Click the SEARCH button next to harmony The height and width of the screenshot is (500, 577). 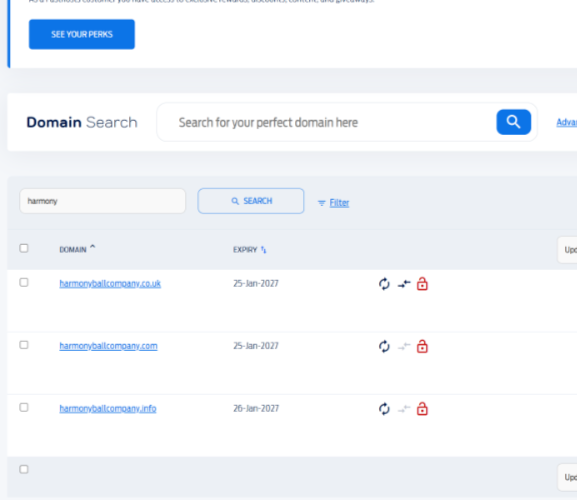[x=251, y=201]
